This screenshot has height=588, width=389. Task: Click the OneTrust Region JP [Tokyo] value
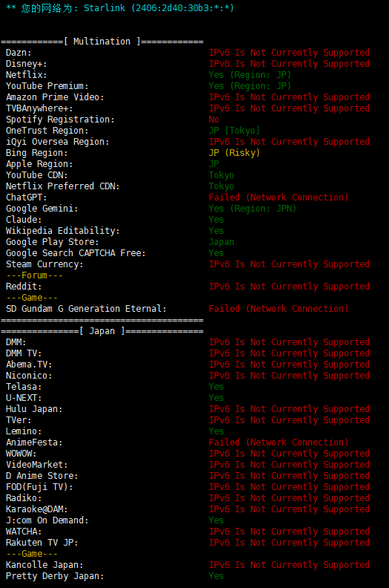pos(235,131)
